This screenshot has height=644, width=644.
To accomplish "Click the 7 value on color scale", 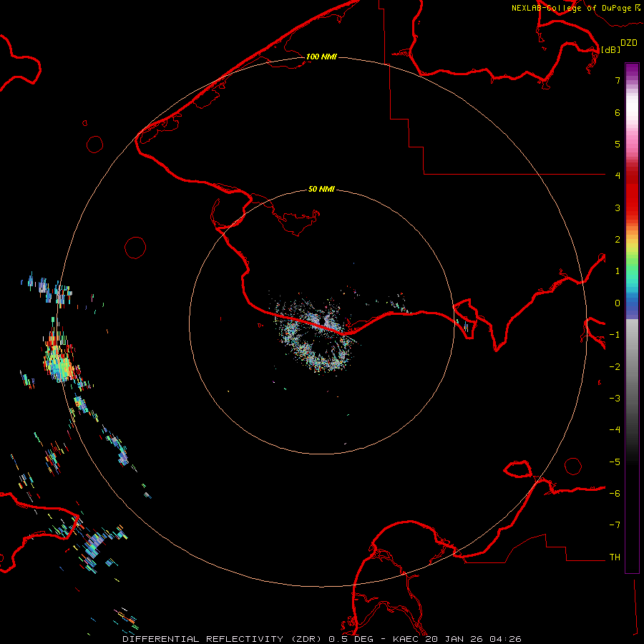I will point(618,80).
